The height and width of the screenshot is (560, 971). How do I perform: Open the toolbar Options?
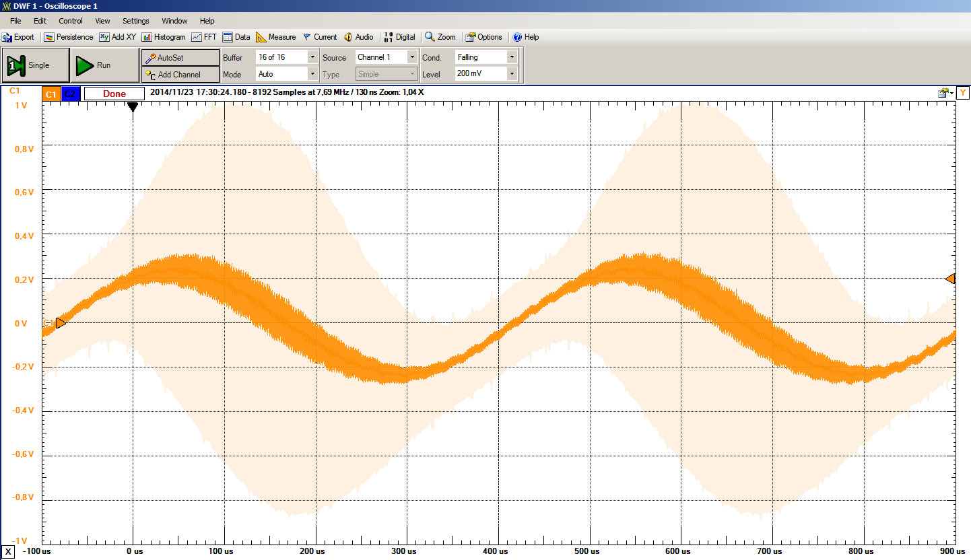click(x=484, y=37)
